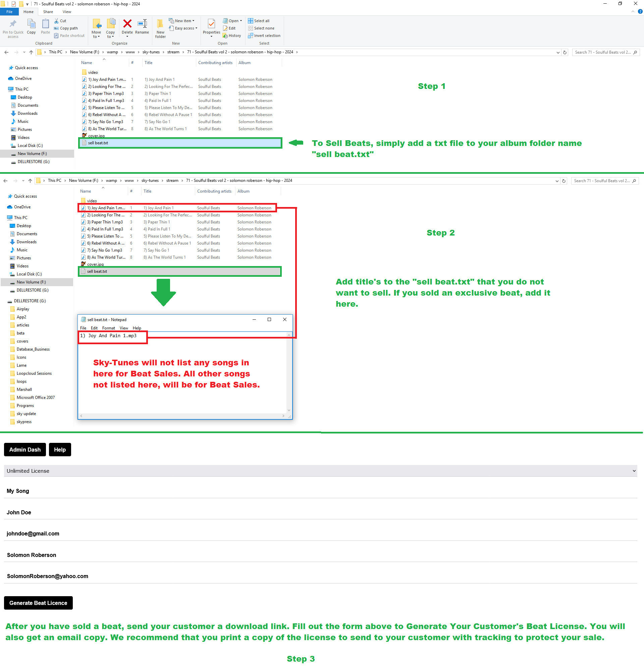
Task: Click the red Delete icon in ribbon
Action: (x=127, y=24)
